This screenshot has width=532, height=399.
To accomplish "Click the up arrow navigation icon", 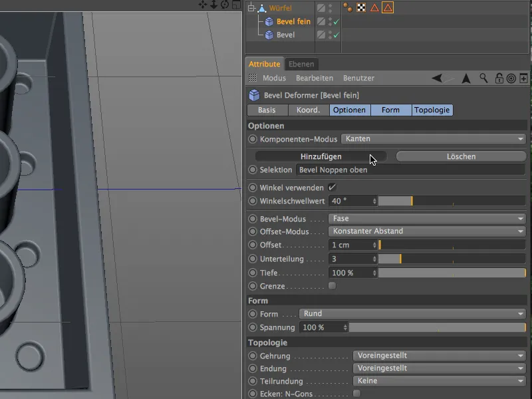I will pos(466,78).
